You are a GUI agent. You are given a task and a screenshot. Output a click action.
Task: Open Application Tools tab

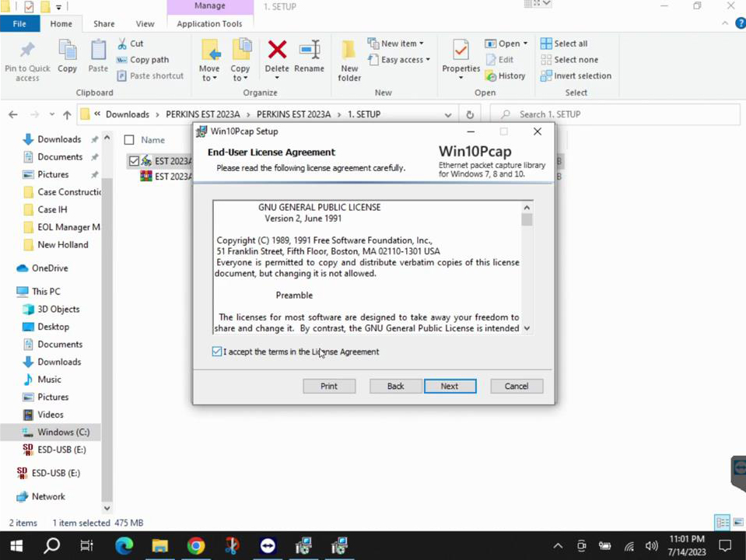coord(209,23)
